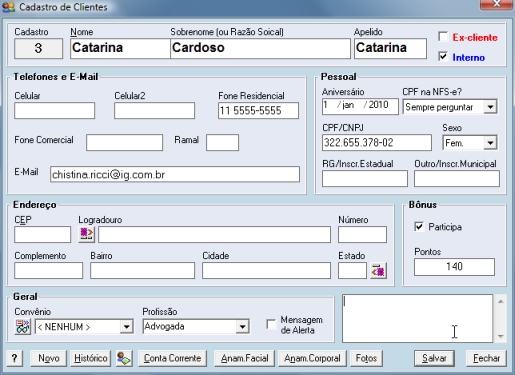Open the Fotos button
This screenshot has width=515, height=375.
click(366, 358)
